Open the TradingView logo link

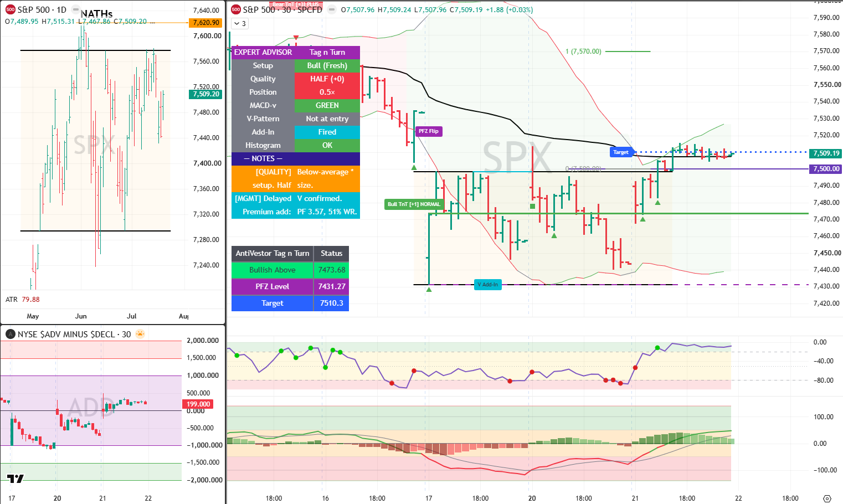click(x=16, y=479)
